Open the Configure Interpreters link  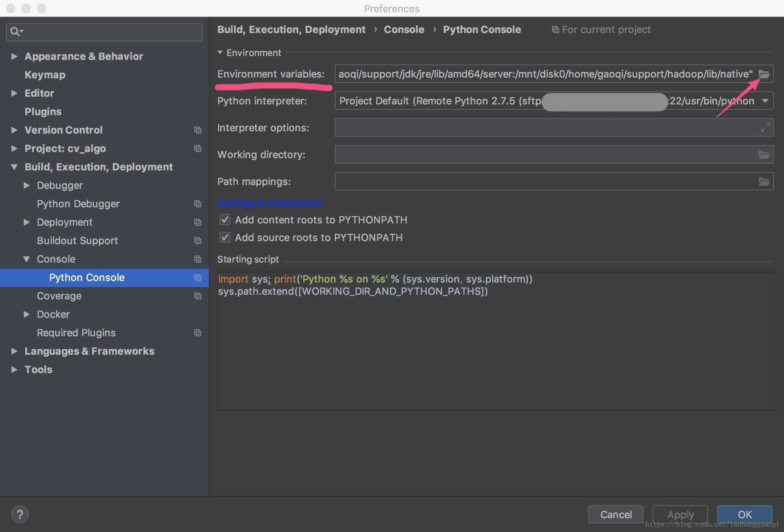pyautogui.click(x=270, y=203)
